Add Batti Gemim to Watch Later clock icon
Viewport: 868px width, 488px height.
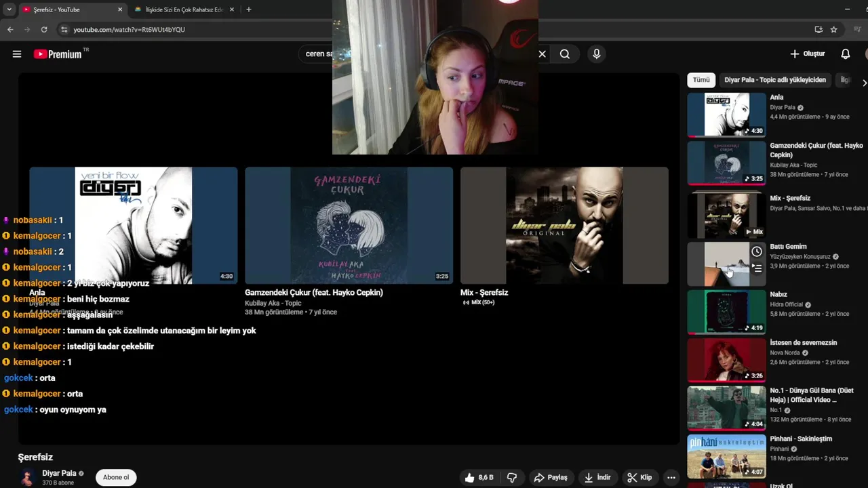click(757, 251)
